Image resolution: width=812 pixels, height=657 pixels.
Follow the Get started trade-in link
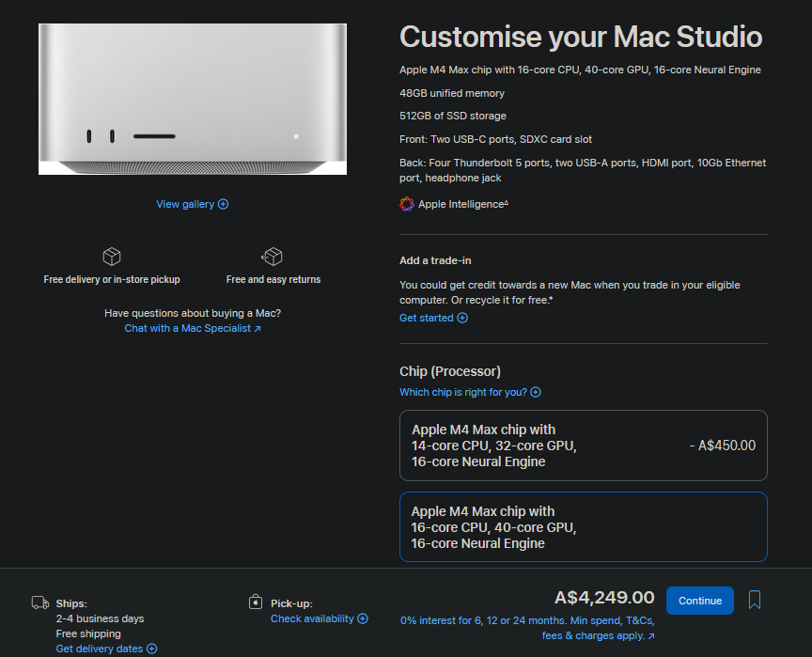433,318
